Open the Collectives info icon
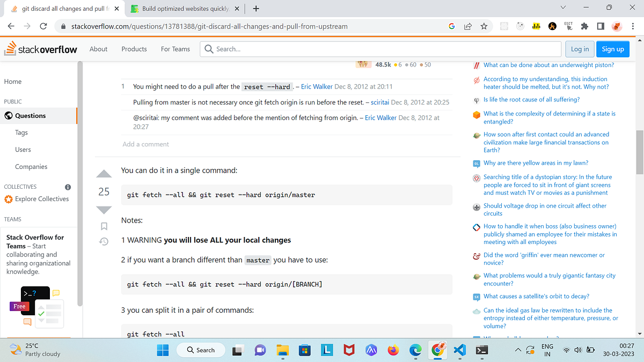This screenshot has width=644, height=362. point(68,187)
